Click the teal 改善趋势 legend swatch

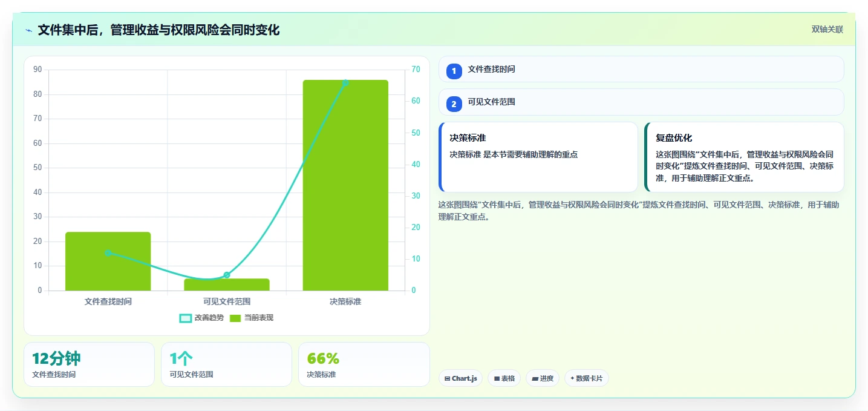pyautogui.click(x=186, y=318)
